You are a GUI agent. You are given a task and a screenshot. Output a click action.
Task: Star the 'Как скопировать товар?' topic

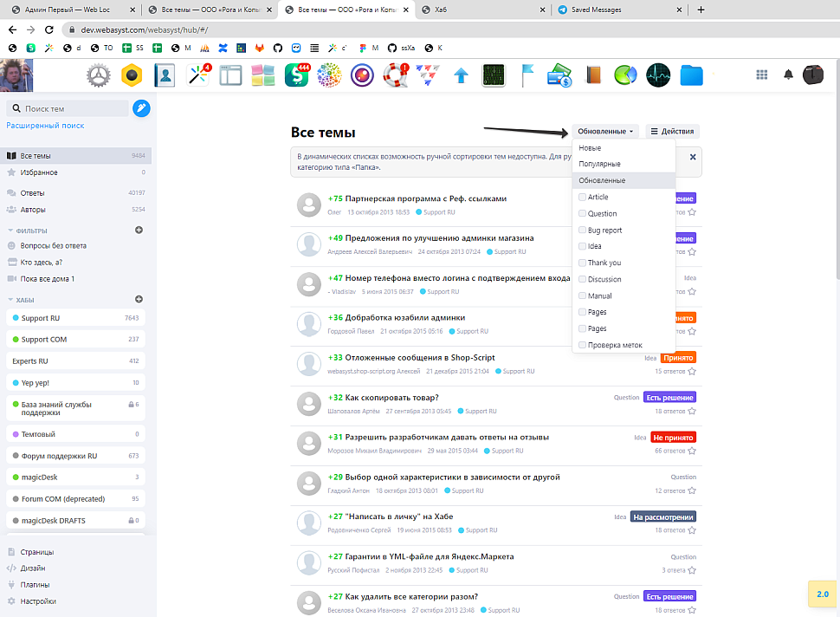click(692, 411)
